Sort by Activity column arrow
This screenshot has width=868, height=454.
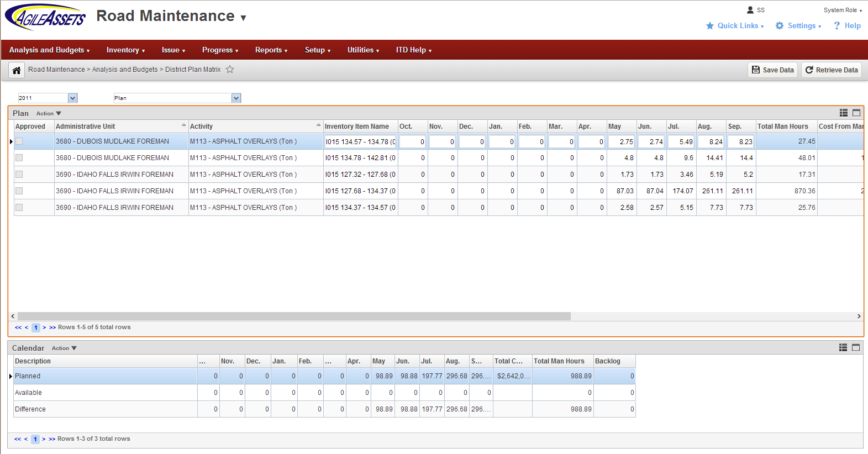pos(319,125)
